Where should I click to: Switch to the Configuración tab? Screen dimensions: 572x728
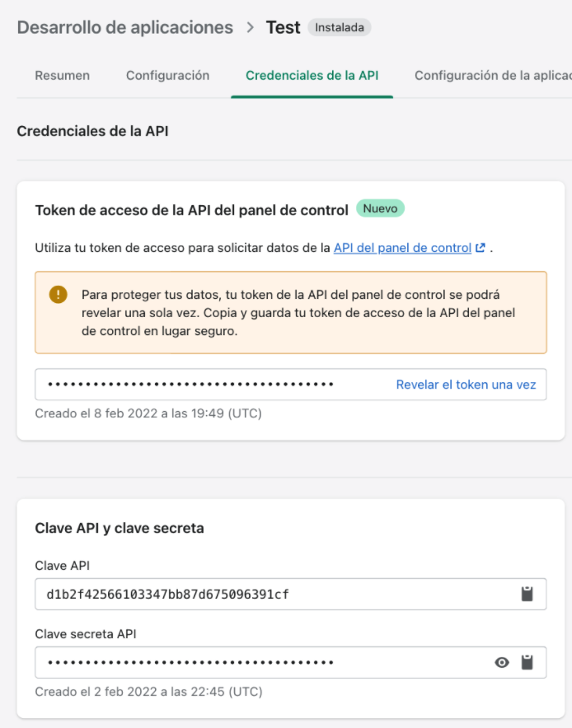(167, 75)
